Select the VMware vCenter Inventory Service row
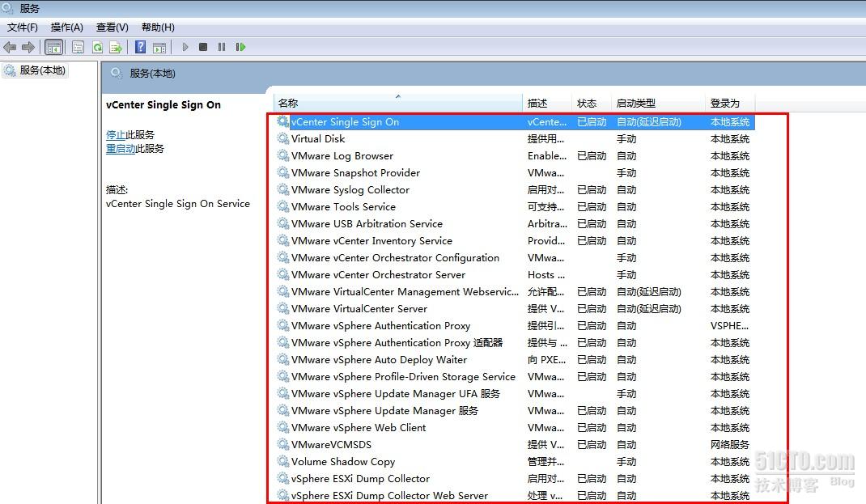Viewport: 866px width, 504px height. pos(515,241)
